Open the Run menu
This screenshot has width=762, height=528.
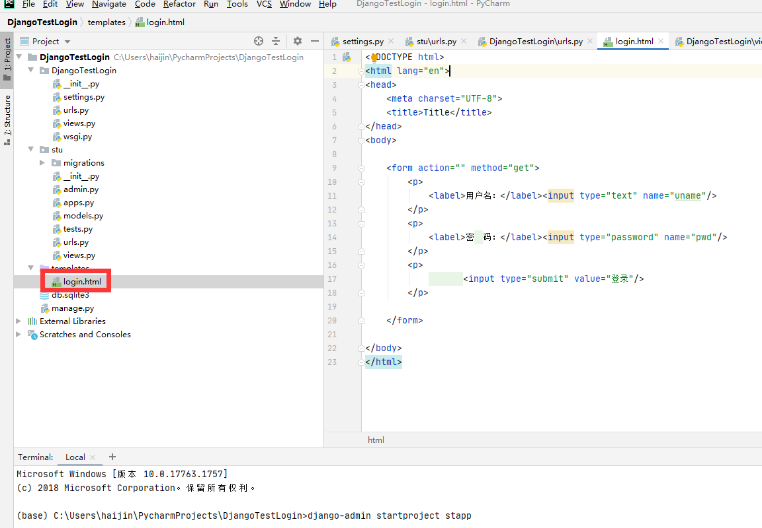click(x=211, y=4)
